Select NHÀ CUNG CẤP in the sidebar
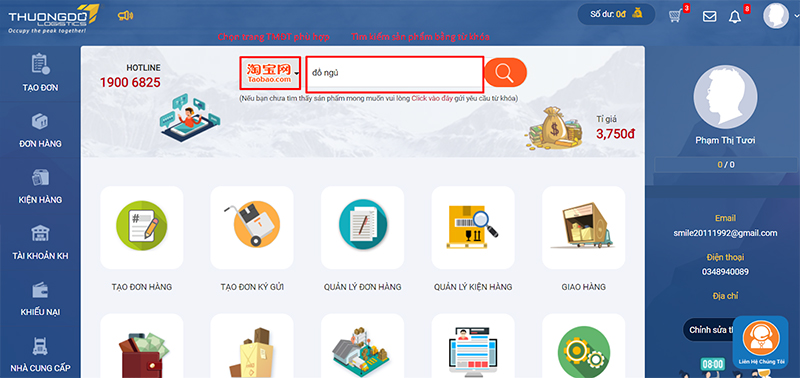Image resolution: width=800 pixels, height=378 pixels. click(40, 354)
